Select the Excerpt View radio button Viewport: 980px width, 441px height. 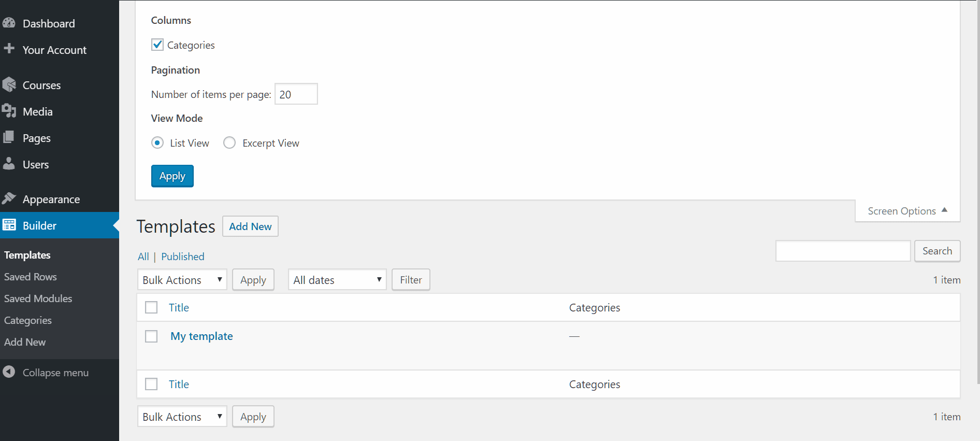229,143
